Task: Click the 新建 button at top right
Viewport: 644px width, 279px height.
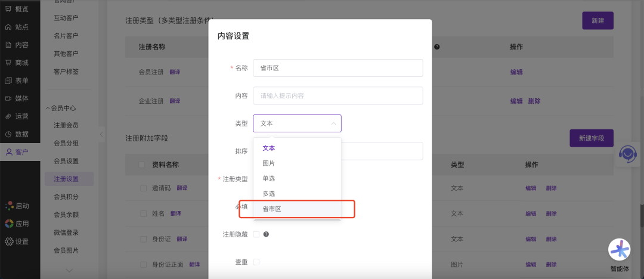Action: tap(597, 21)
